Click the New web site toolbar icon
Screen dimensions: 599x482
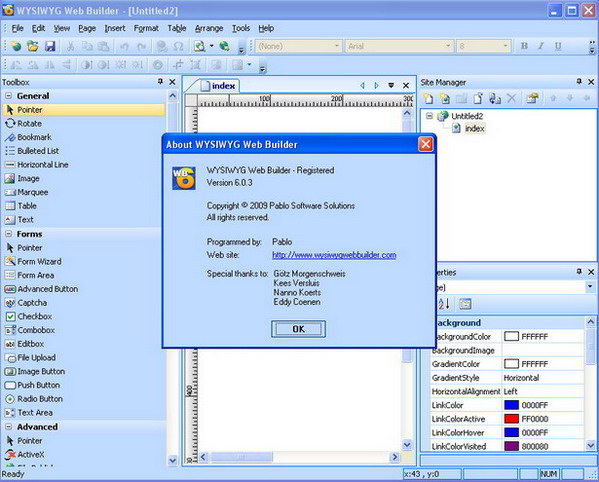coord(16,46)
